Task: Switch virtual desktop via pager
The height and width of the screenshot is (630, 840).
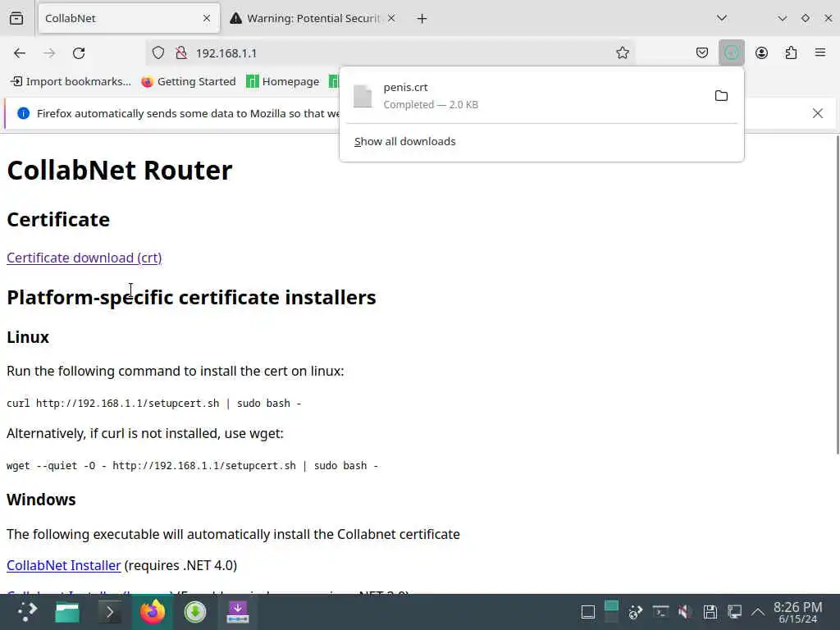Action: pyautogui.click(x=611, y=612)
